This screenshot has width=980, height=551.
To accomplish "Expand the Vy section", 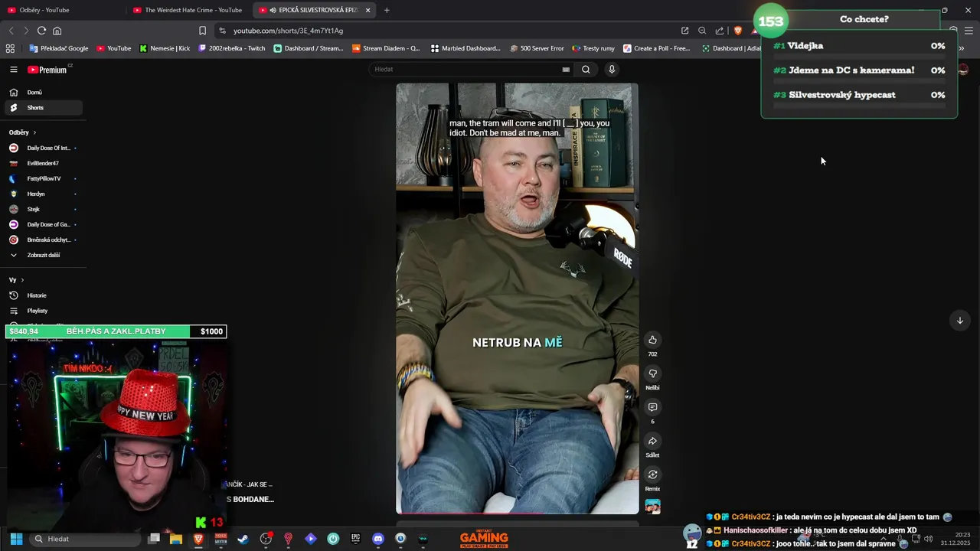I will click(16, 280).
